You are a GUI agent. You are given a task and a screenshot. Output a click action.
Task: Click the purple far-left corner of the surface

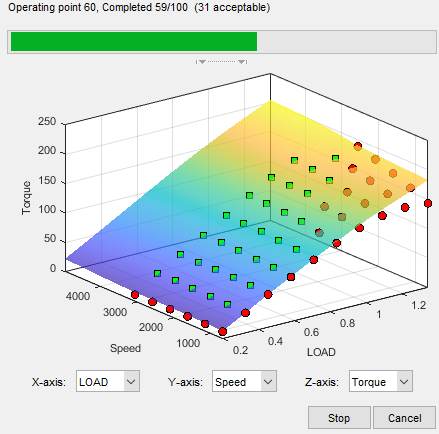click(x=67, y=259)
